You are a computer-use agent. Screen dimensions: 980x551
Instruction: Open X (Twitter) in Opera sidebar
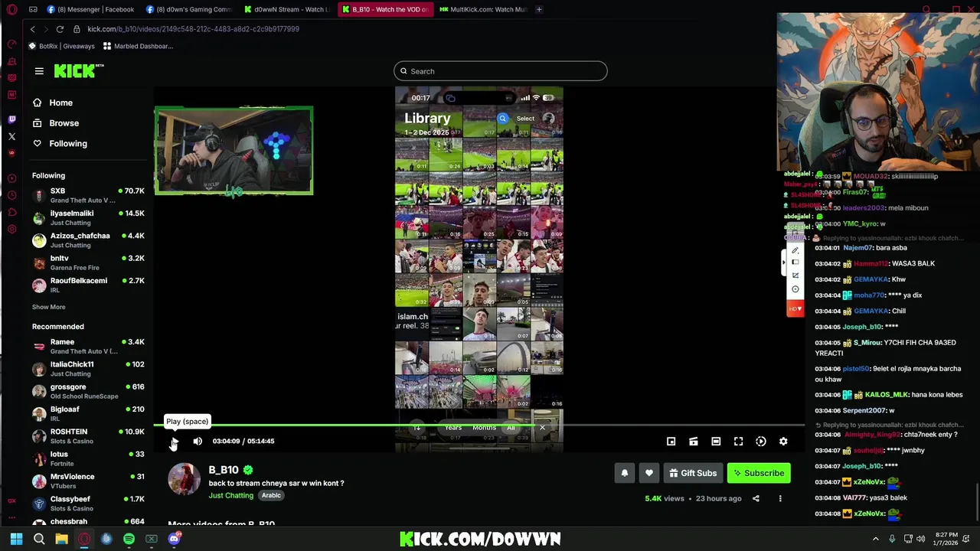click(11, 136)
